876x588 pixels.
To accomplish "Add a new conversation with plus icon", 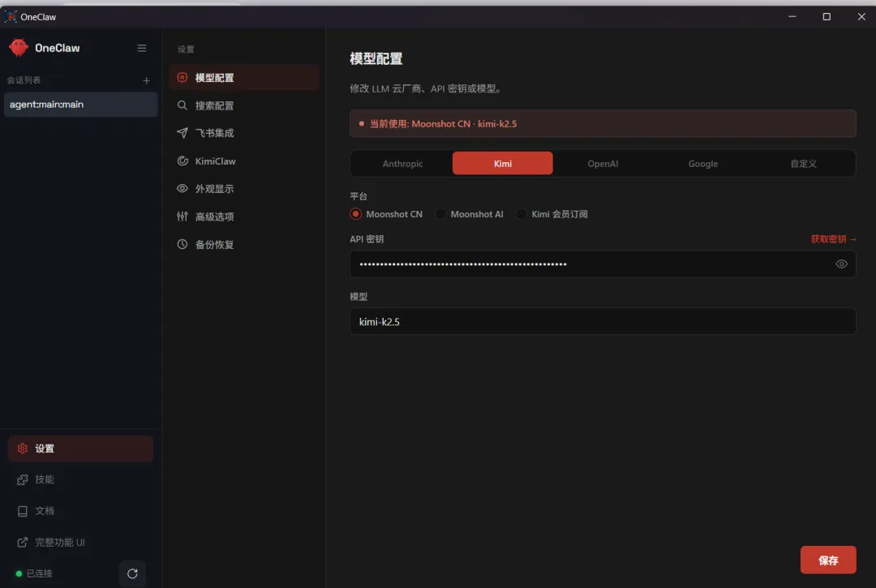I will 146,80.
